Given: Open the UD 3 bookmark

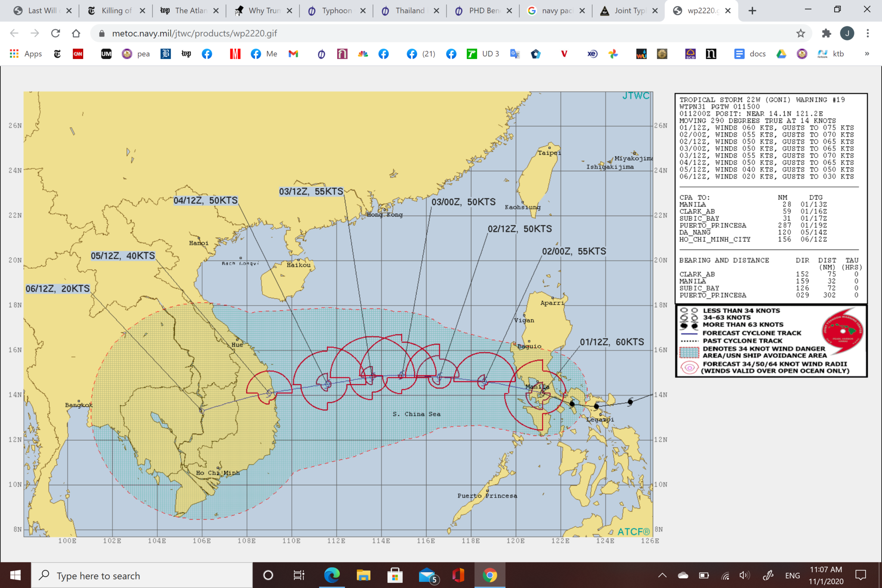Looking at the screenshot, I should tap(483, 53).
